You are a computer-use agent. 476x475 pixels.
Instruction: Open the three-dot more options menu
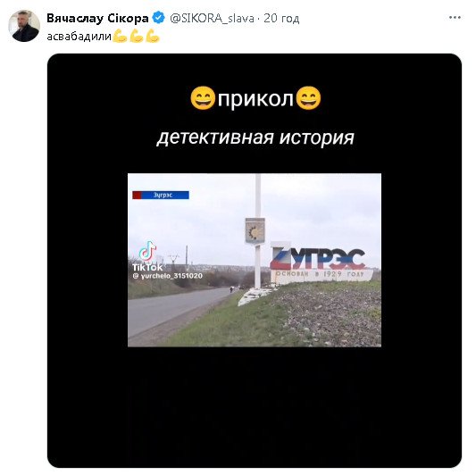(455, 18)
